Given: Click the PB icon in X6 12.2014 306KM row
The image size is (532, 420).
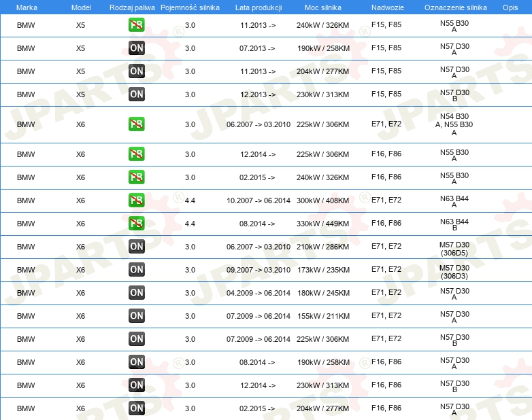Looking at the screenshot, I should click(136, 154).
